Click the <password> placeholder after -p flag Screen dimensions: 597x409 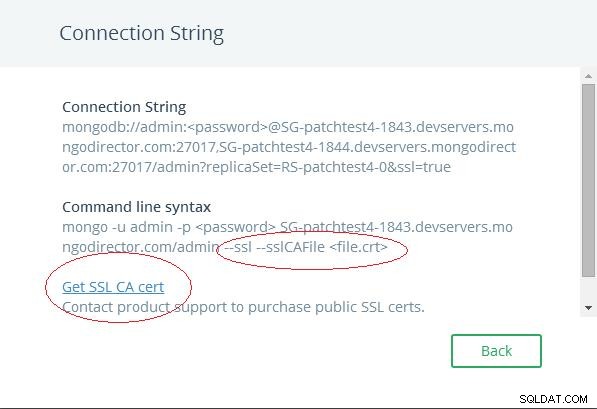coord(235,227)
